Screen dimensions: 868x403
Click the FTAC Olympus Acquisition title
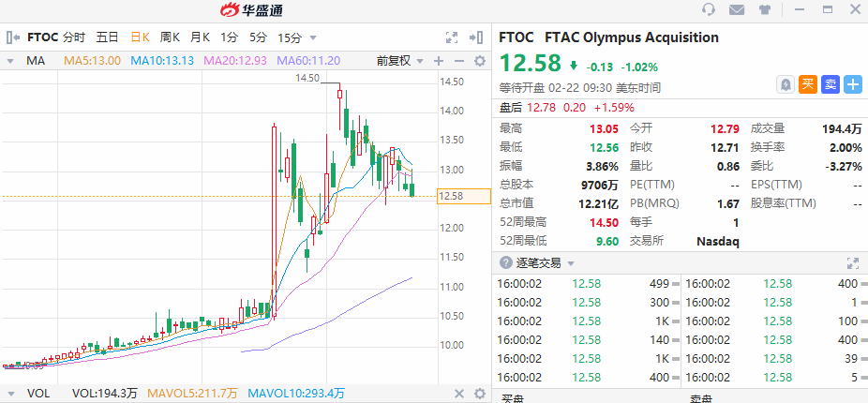point(632,37)
